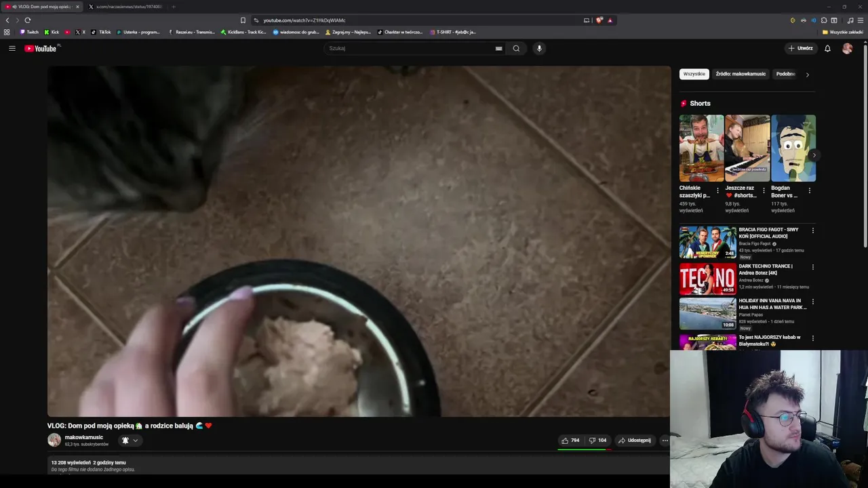Open Bracia Figo Fagot Siwy Koń thumbnail
The width and height of the screenshot is (868, 488).
tap(708, 242)
